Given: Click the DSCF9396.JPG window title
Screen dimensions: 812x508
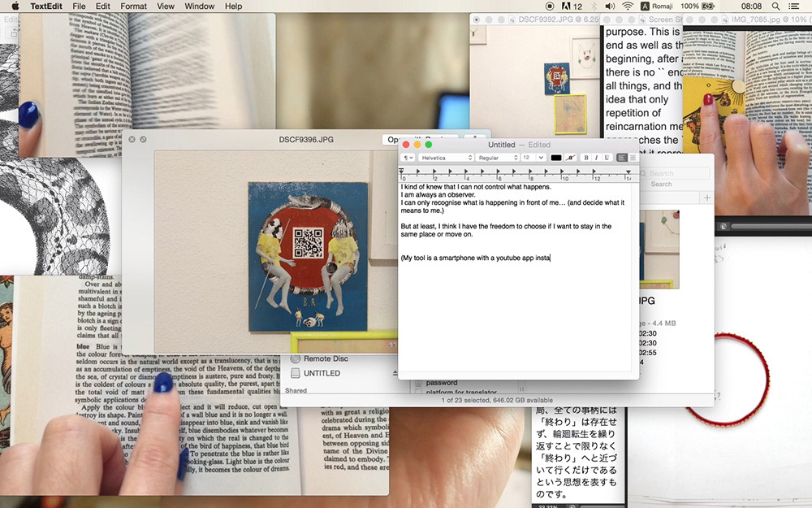Looking at the screenshot, I should pyautogui.click(x=306, y=140).
